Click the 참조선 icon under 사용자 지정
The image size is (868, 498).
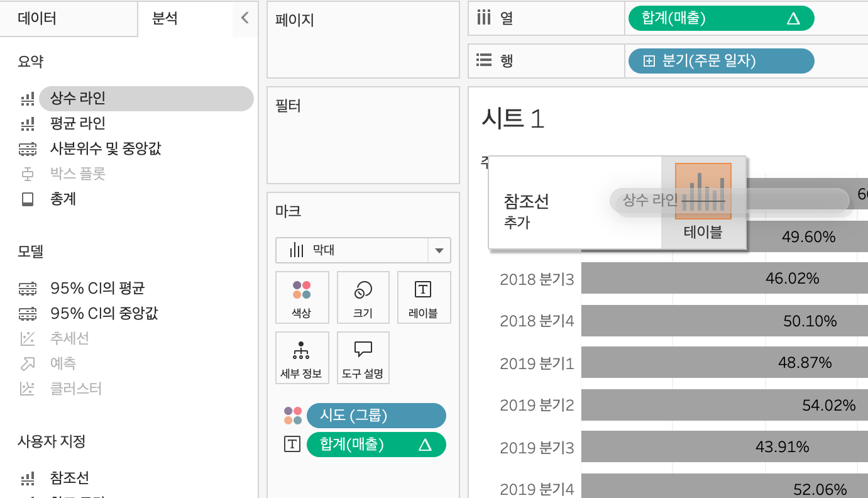point(28,479)
